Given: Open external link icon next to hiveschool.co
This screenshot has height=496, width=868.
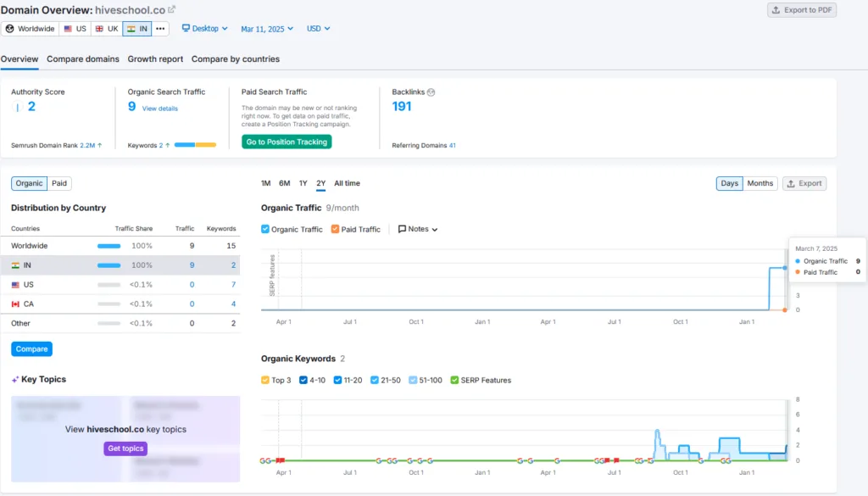Looking at the screenshot, I should 171,9.
